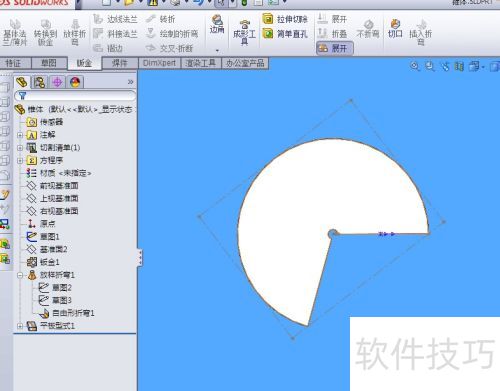The width and height of the screenshot is (500, 391).
Task: Click the 插入折弯 insert bends tool
Action: (x=421, y=33)
